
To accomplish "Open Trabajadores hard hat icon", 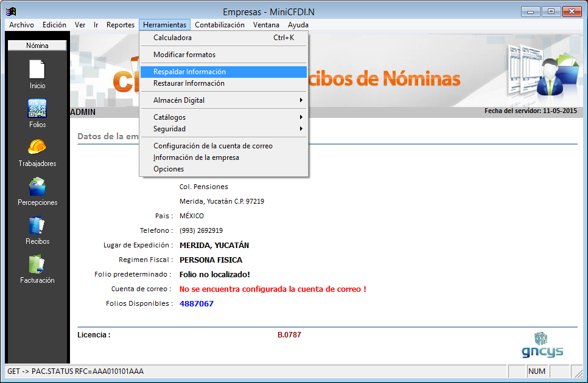I will pos(37,147).
